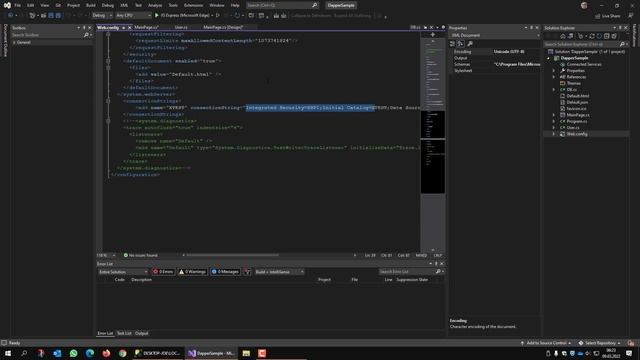Click the Visual Studio logo icon
640x360 pixels.
coord(7,5)
